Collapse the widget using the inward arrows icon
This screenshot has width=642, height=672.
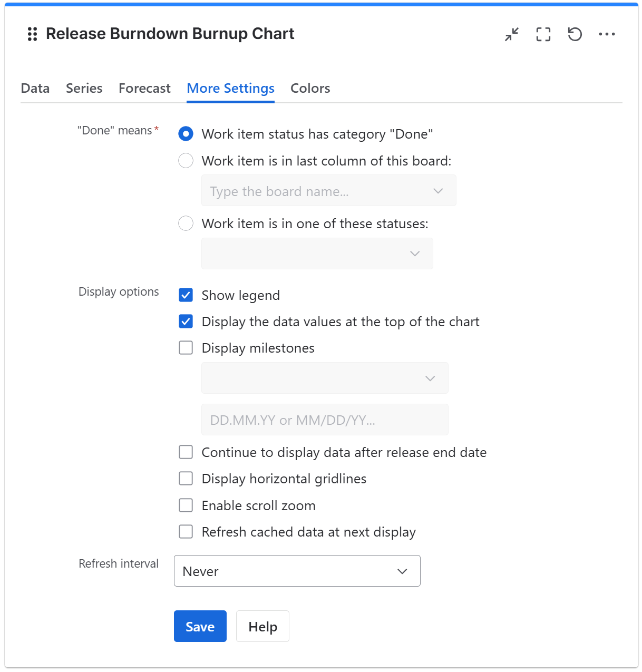click(510, 34)
